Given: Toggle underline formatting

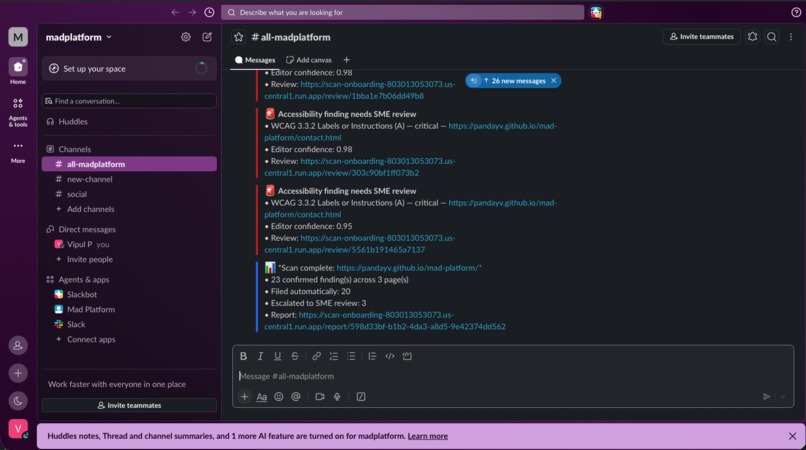Looking at the screenshot, I should click(x=278, y=356).
